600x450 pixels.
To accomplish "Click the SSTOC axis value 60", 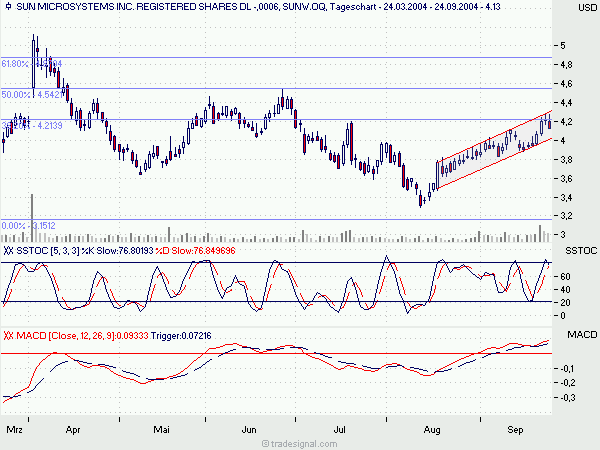I will tap(565, 277).
